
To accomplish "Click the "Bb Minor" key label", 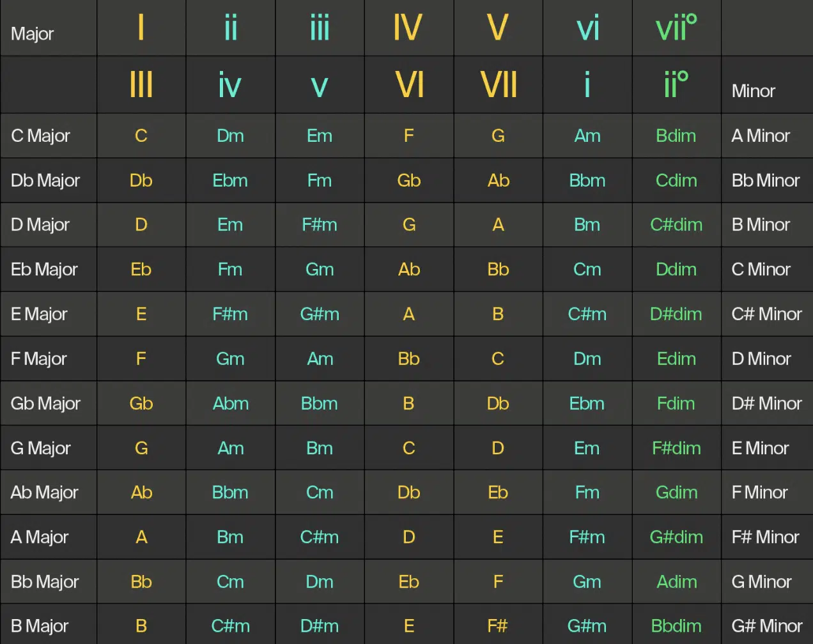I will 766,180.
